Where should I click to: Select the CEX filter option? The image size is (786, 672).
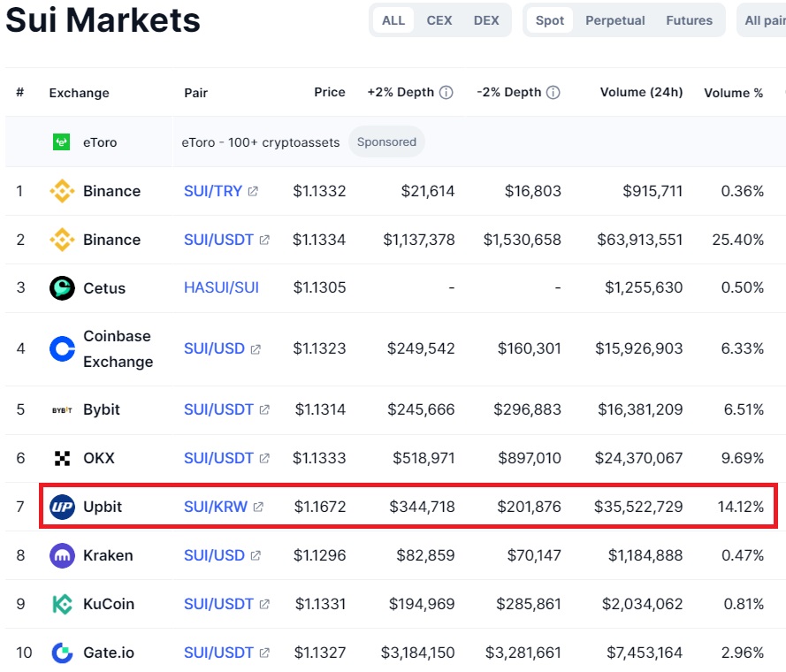[x=439, y=20]
